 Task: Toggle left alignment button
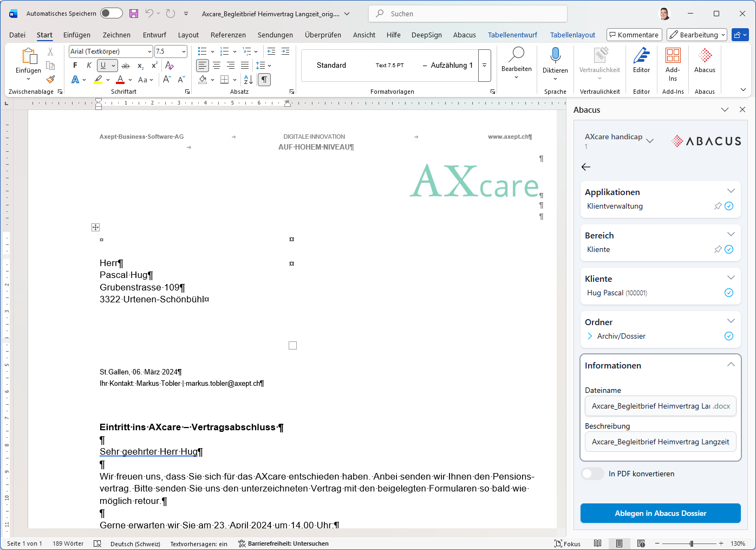coord(203,66)
